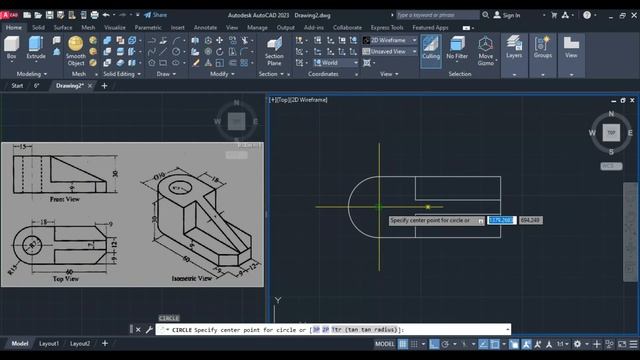Open Workspace Switching gear in status bar
The height and width of the screenshot is (360, 640).
[x=577, y=344]
